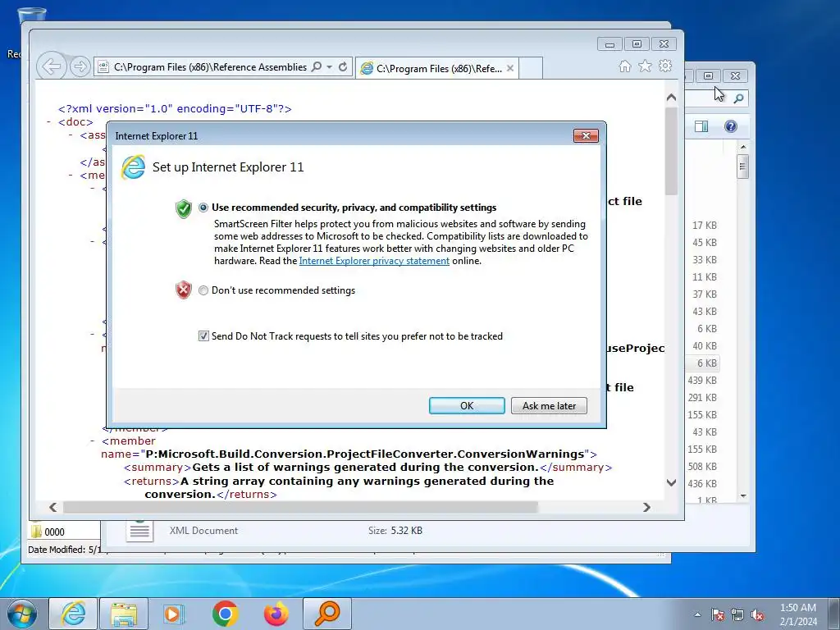Screen dimensions: 840x630
Task: Click the search magnifier in address bar
Action: 317,66
